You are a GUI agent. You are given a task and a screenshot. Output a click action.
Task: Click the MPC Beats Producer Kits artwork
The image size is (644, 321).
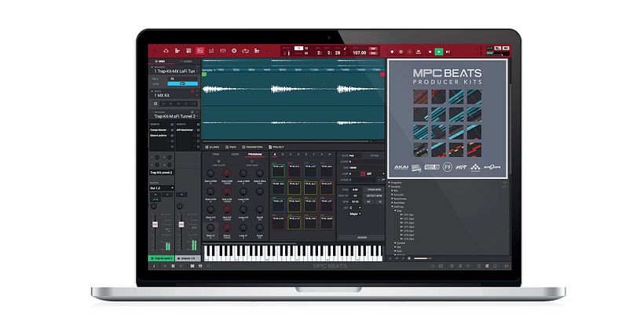click(x=448, y=119)
